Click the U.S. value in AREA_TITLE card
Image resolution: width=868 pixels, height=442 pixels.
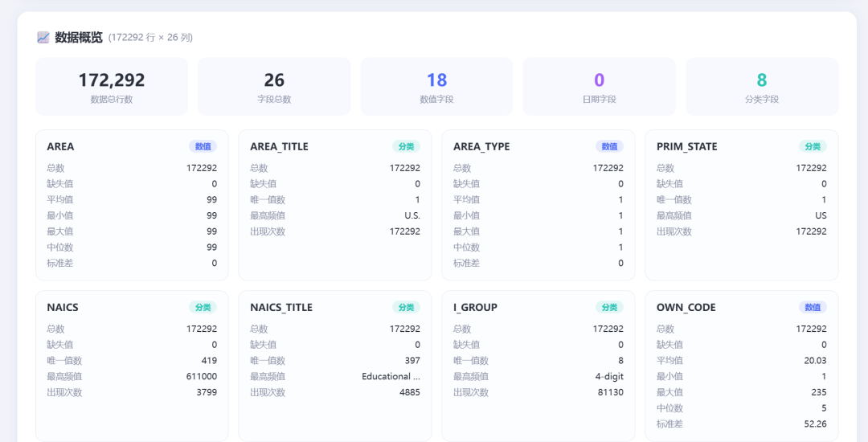pyautogui.click(x=412, y=215)
